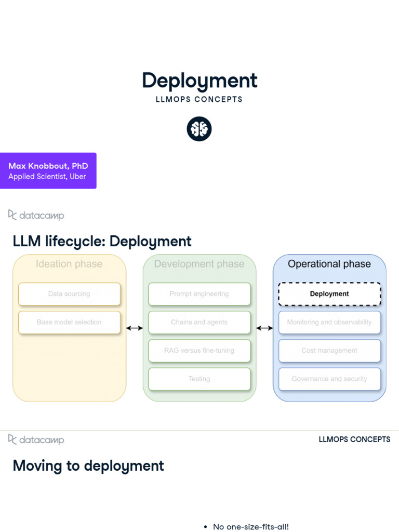Click the Base model selection box

pos(69,322)
